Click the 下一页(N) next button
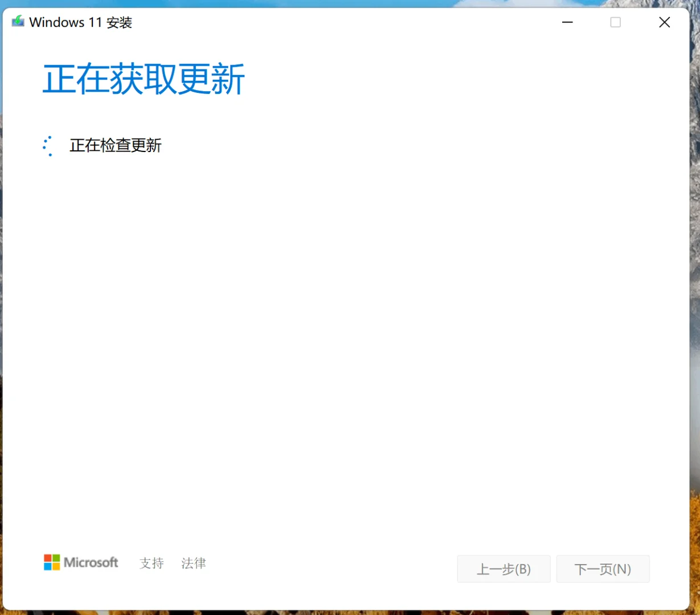Screen dimensions: 700x615 (x=603, y=569)
